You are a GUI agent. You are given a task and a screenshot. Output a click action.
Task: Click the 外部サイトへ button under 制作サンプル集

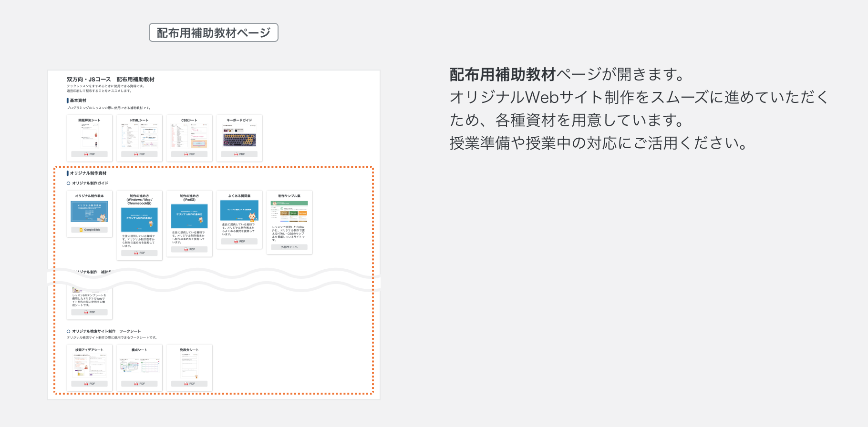point(289,247)
